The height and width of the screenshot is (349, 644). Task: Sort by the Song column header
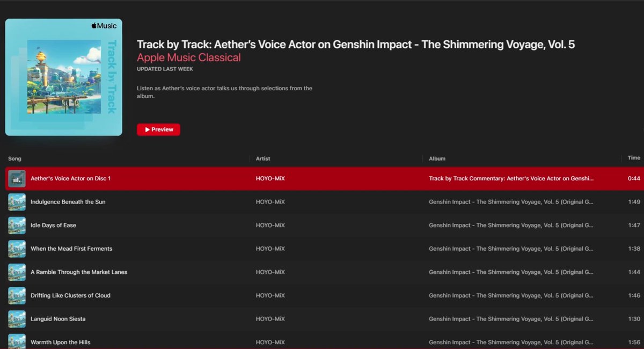pyautogui.click(x=14, y=158)
